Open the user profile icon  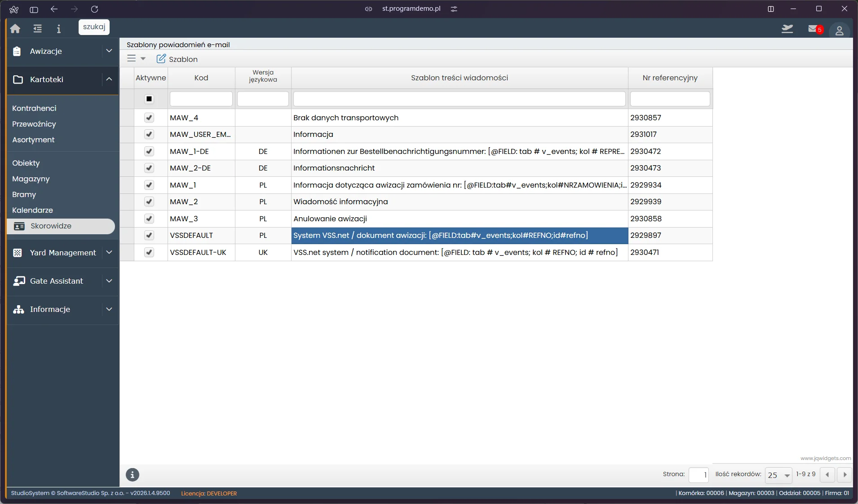(x=839, y=31)
